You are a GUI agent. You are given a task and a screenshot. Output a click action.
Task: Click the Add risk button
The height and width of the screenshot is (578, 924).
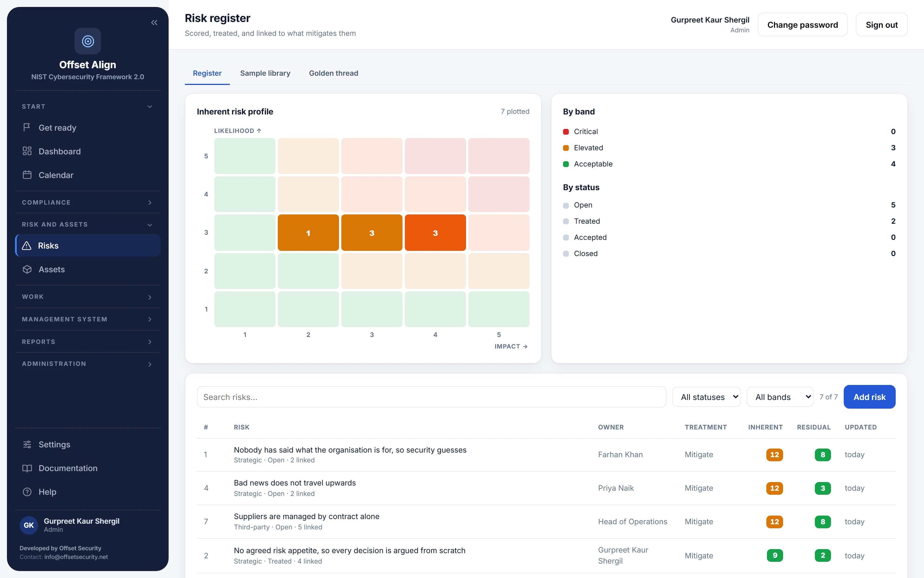tap(869, 397)
